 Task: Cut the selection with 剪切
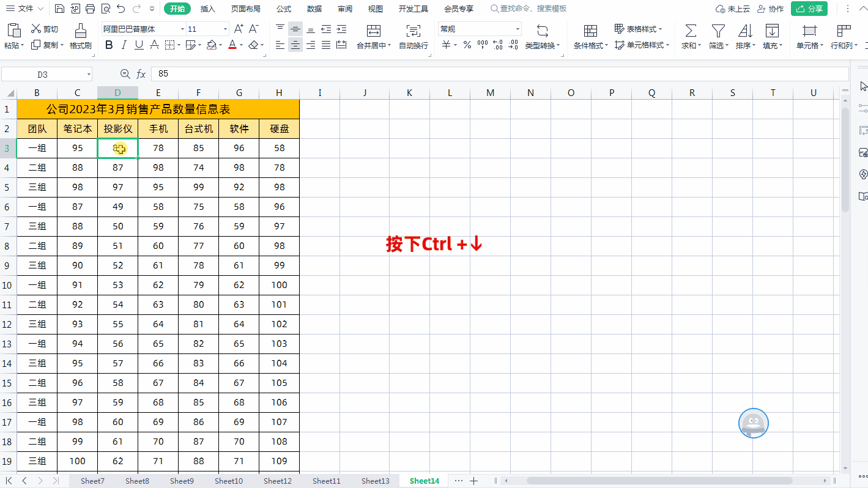[45, 29]
